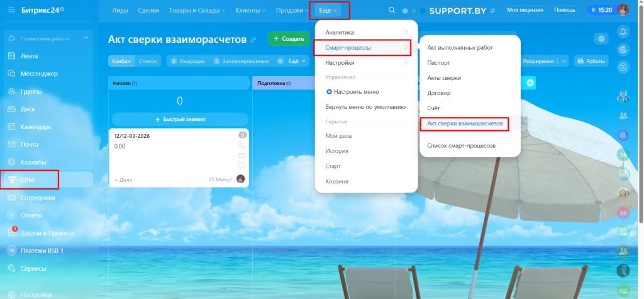Collapse the Совместная работа sidebar section

pos(86,38)
